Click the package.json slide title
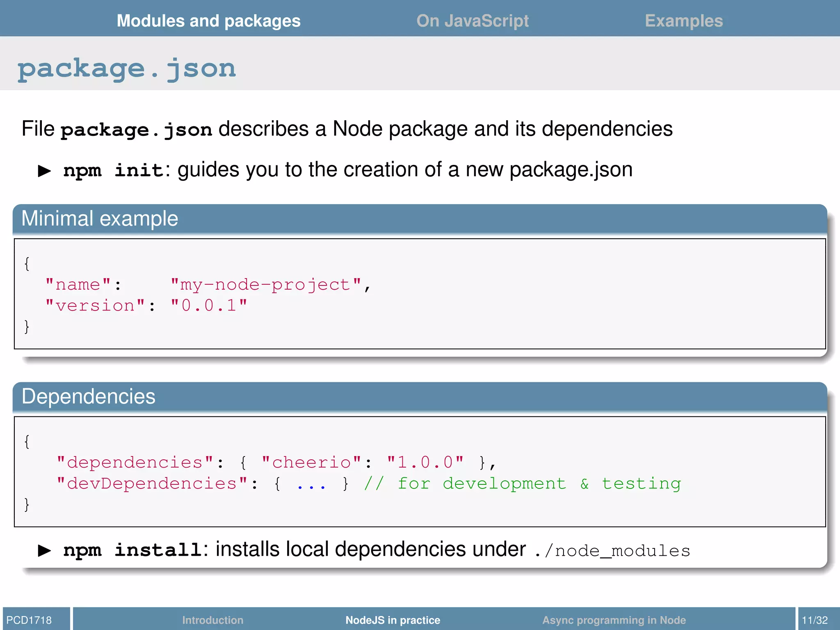This screenshot has height=630, width=840. pyautogui.click(x=126, y=68)
